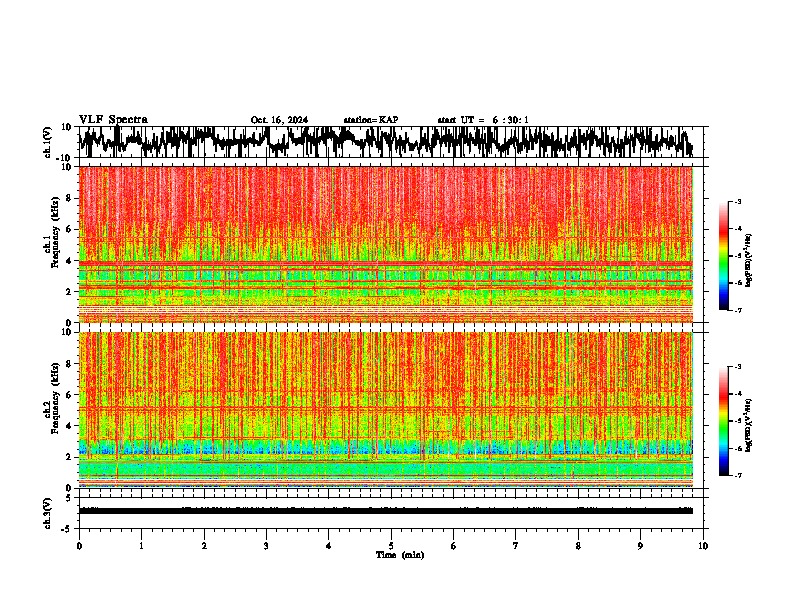Click the ch.3 voltage trace band
The image size is (792, 612).
[386, 511]
